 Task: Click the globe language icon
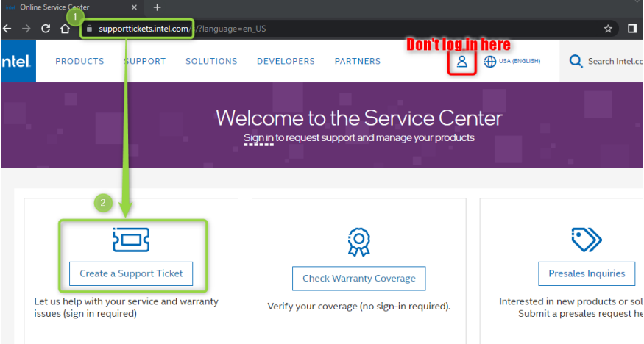tap(489, 62)
